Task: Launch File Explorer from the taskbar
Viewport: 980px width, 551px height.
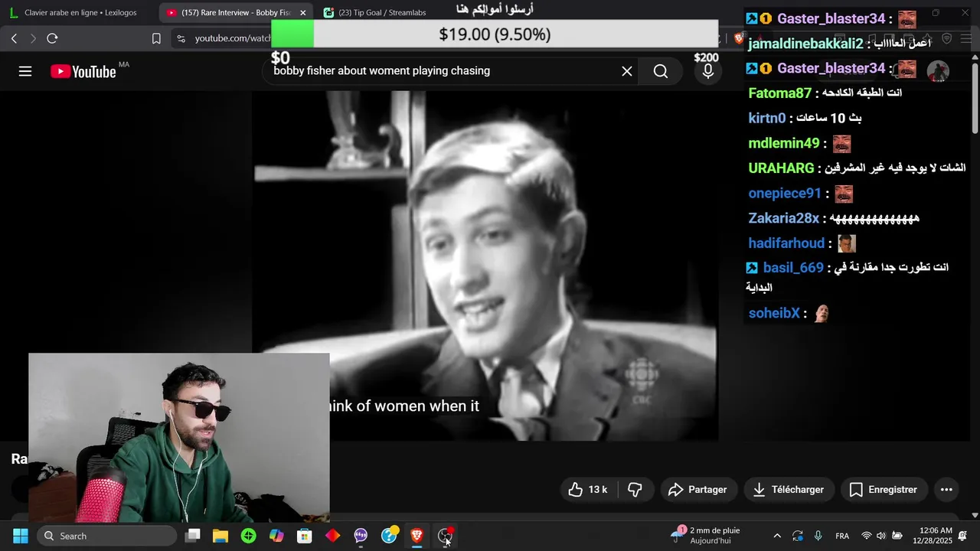Action: (220, 536)
